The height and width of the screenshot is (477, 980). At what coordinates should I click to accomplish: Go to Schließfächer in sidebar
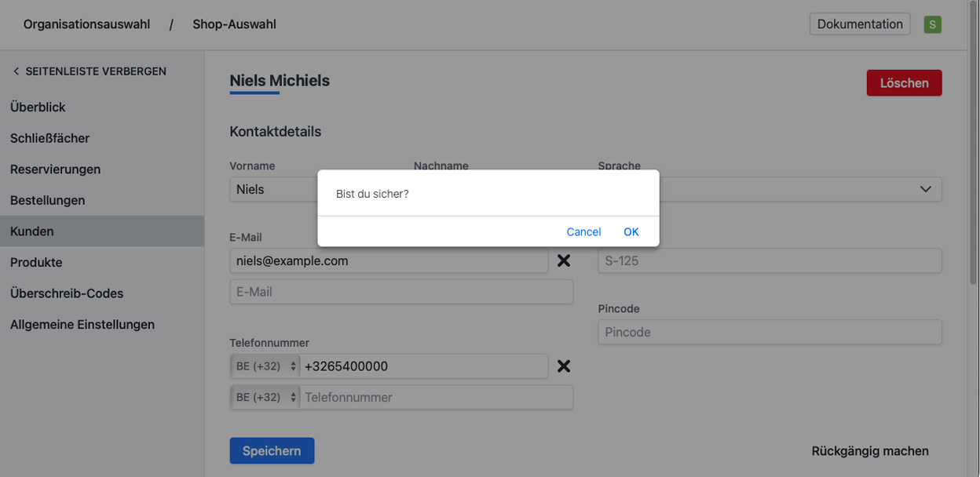(x=49, y=138)
